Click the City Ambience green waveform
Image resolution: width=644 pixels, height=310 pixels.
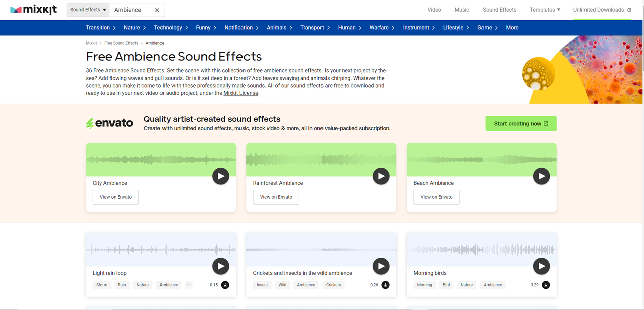pyautogui.click(x=161, y=160)
